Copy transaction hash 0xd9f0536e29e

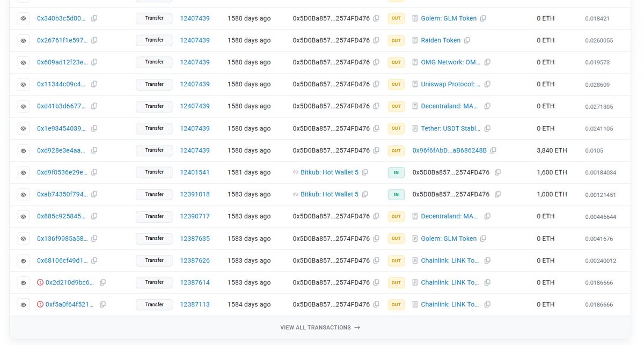click(94, 172)
